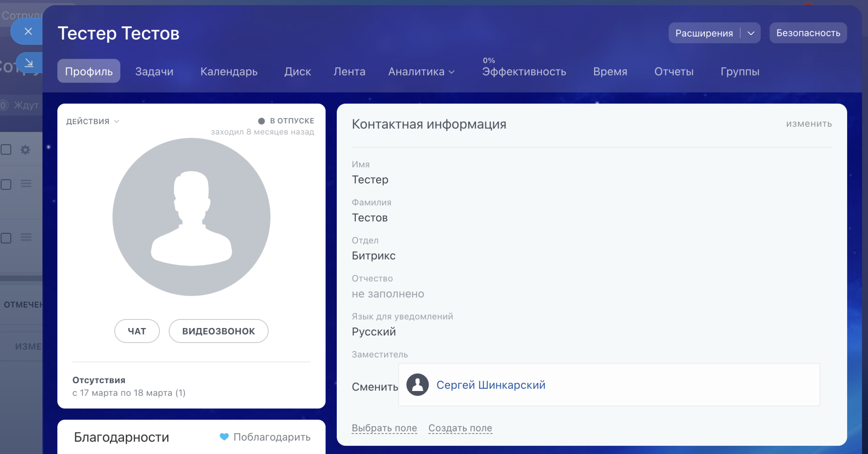Click language value 'Русский'

tap(374, 331)
